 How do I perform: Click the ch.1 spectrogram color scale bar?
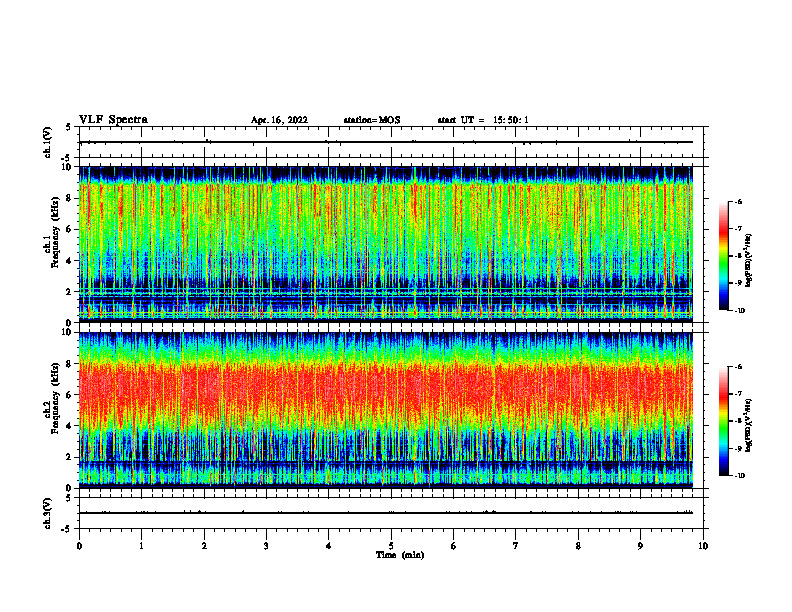pos(723,256)
